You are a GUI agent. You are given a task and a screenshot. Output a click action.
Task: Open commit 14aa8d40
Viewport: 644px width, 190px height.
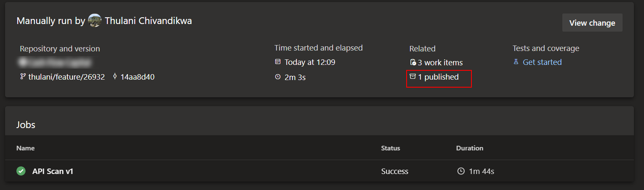pyautogui.click(x=137, y=77)
